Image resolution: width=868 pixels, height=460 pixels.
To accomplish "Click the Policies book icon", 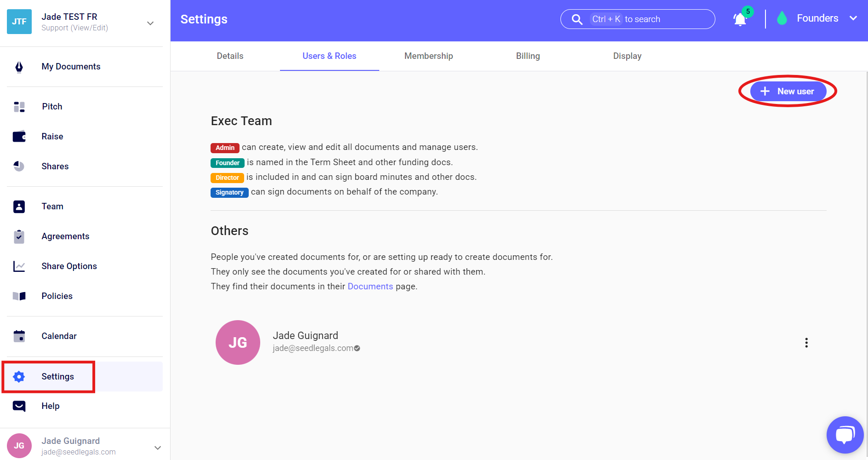I will pyautogui.click(x=19, y=296).
